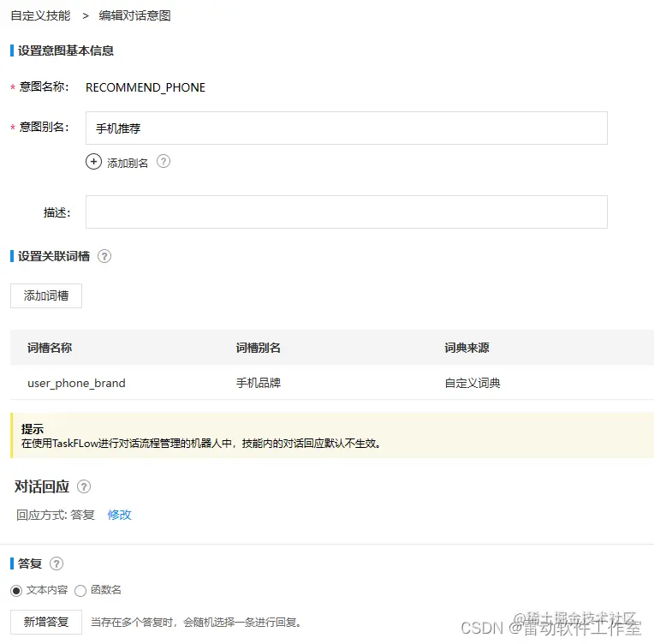Viewport: 654px width, 644px height.
Task: Open help icon beside 设置关联词槽
Action: [104, 256]
